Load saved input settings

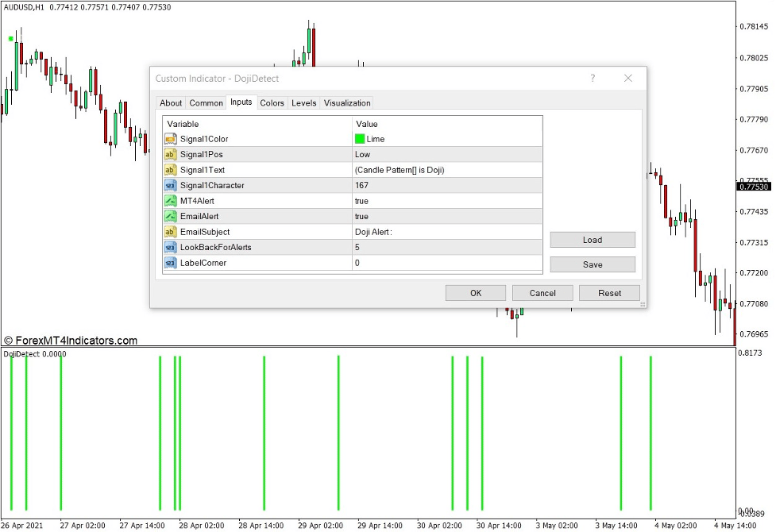[x=592, y=240]
